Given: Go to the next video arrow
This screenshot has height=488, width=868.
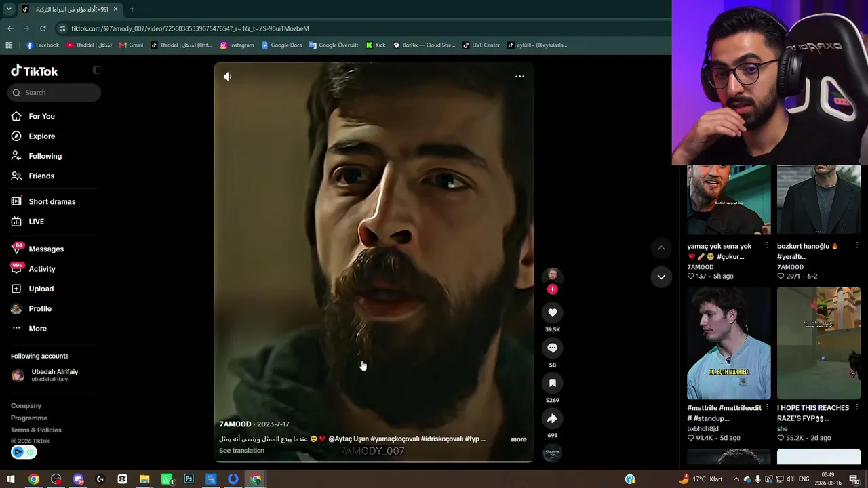Looking at the screenshot, I should 661,277.
